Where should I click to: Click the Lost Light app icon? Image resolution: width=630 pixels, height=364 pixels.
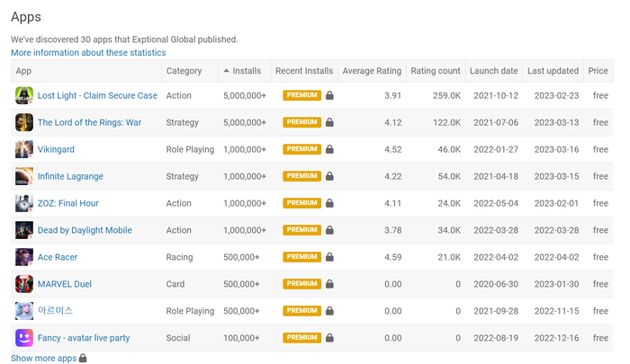24,95
